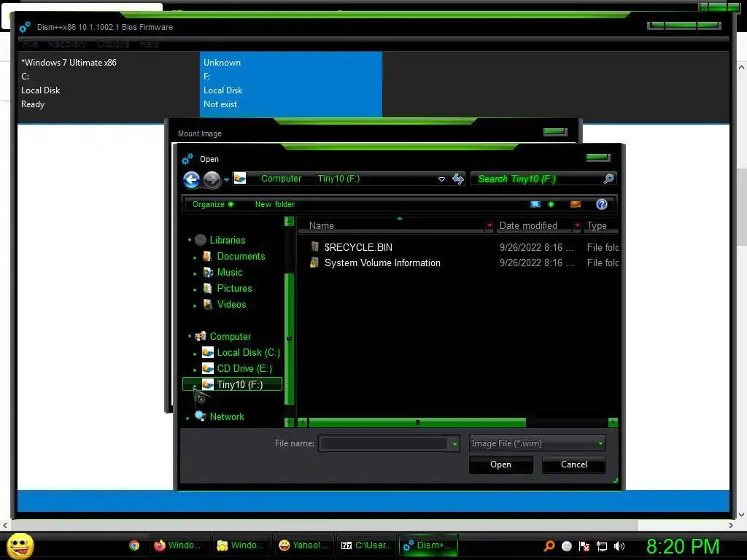Select Computer in the navigation pane
The width and height of the screenshot is (747, 560).
[x=230, y=337]
